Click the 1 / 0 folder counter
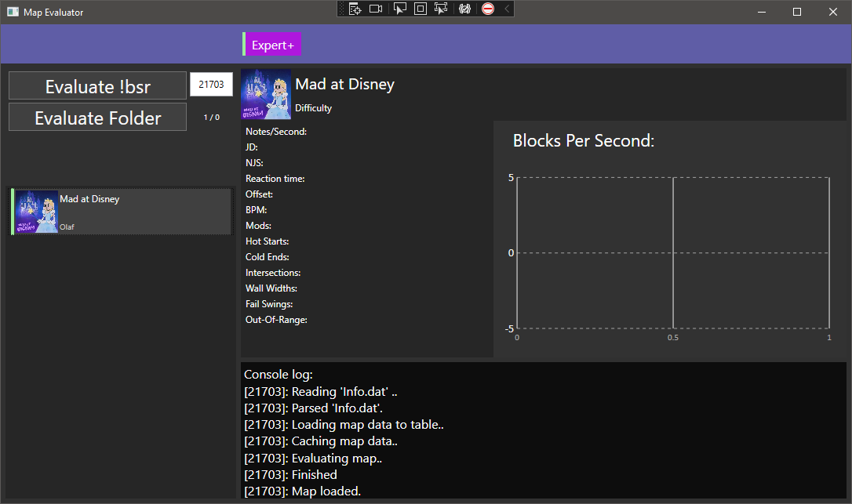852x504 pixels. (211, 118)
